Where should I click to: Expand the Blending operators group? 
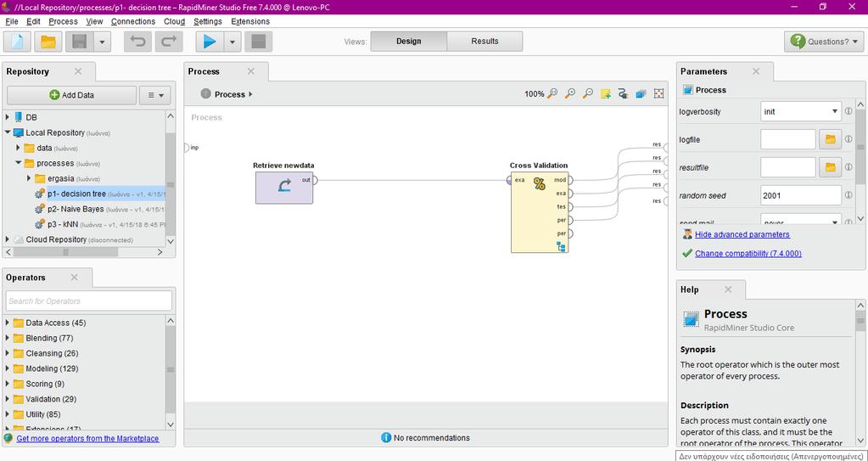tap(7, 338)
